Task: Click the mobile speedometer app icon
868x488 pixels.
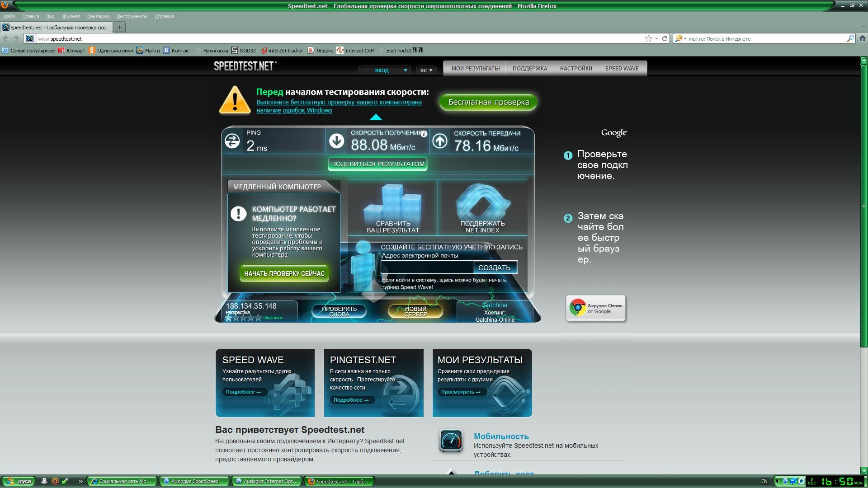Action: tap(451, 441)
